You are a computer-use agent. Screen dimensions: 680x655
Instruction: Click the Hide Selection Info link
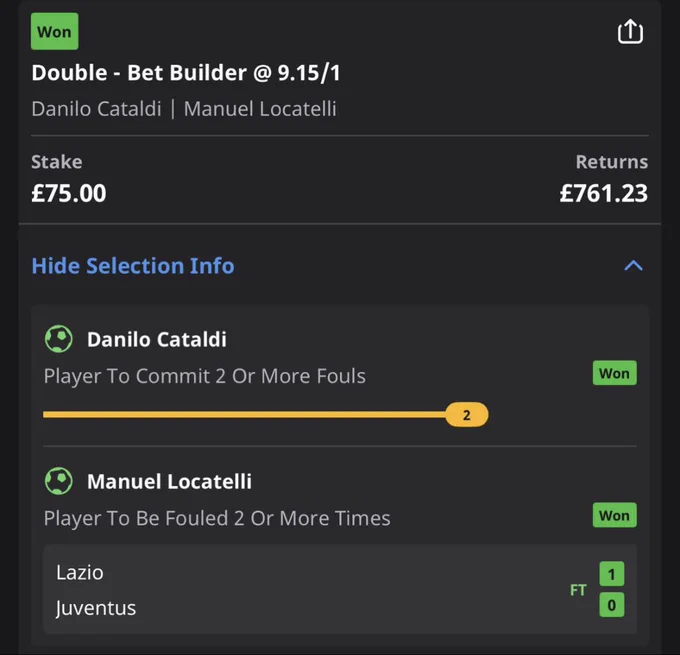[133, 266]
